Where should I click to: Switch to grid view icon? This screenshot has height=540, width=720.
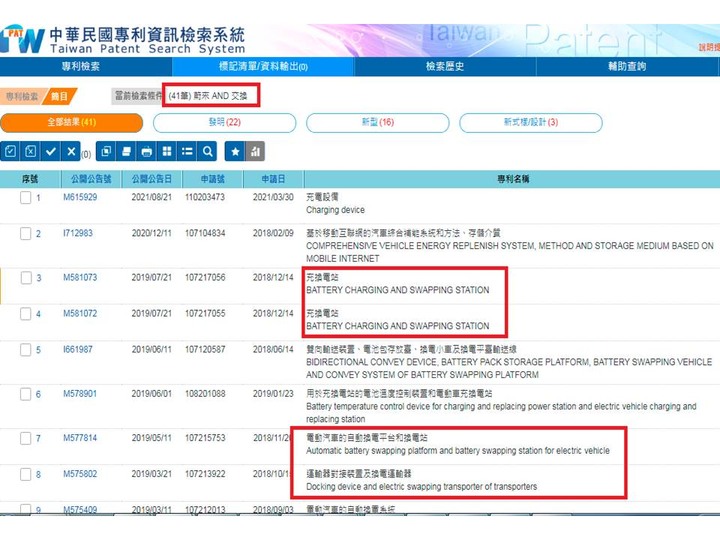[167, 151]
